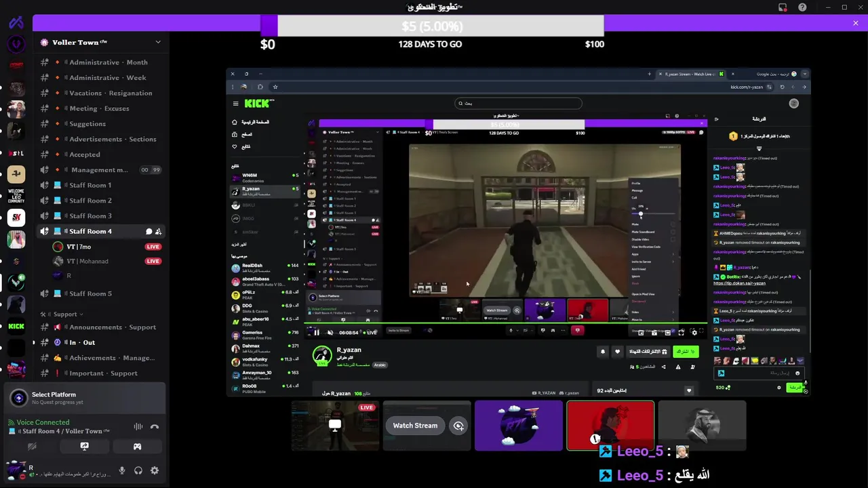Click green subscribe button on Kick stream

point(686,352)
